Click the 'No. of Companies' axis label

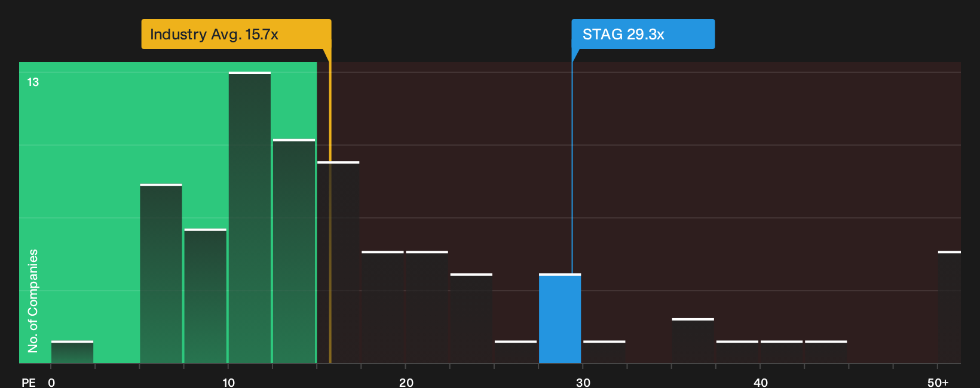tap(33, 300)
